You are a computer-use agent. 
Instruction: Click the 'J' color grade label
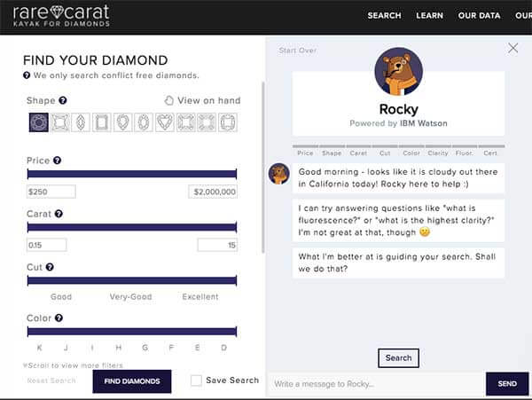(x=66, y=348)
